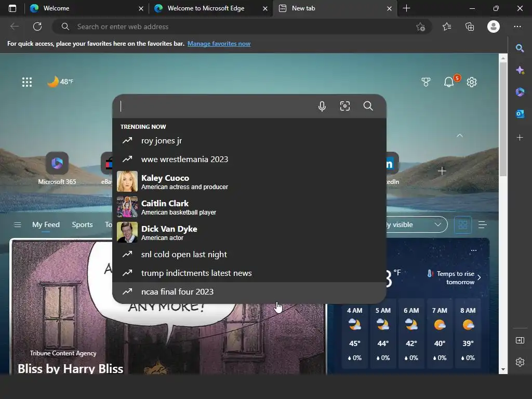Add app to sidebar with plus icon
Screen dimensions: 532x399
tap(520, 137)
